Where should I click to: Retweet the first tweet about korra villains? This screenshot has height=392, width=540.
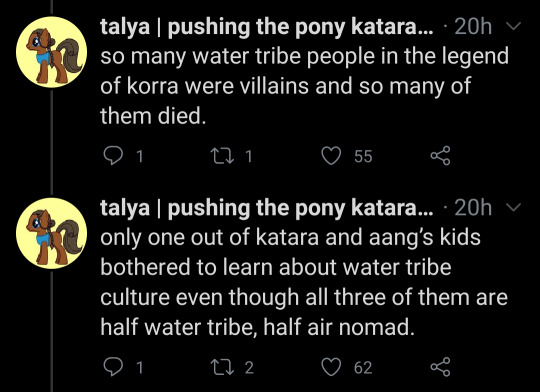pos(223,156)
